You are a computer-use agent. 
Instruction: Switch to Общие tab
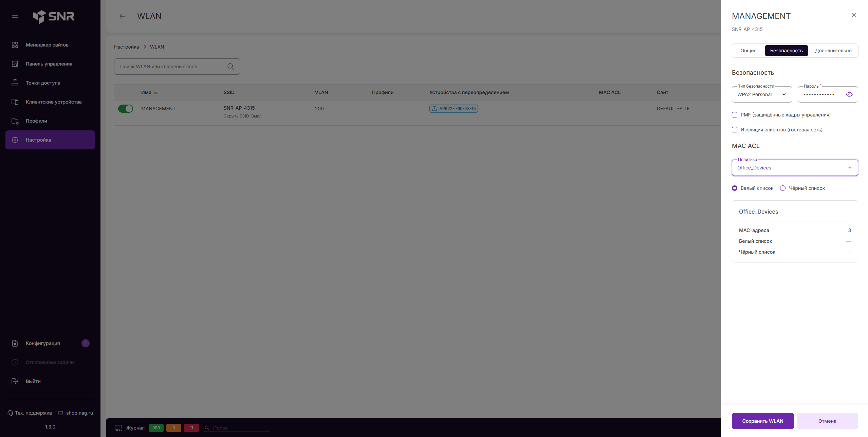(749, 51)
